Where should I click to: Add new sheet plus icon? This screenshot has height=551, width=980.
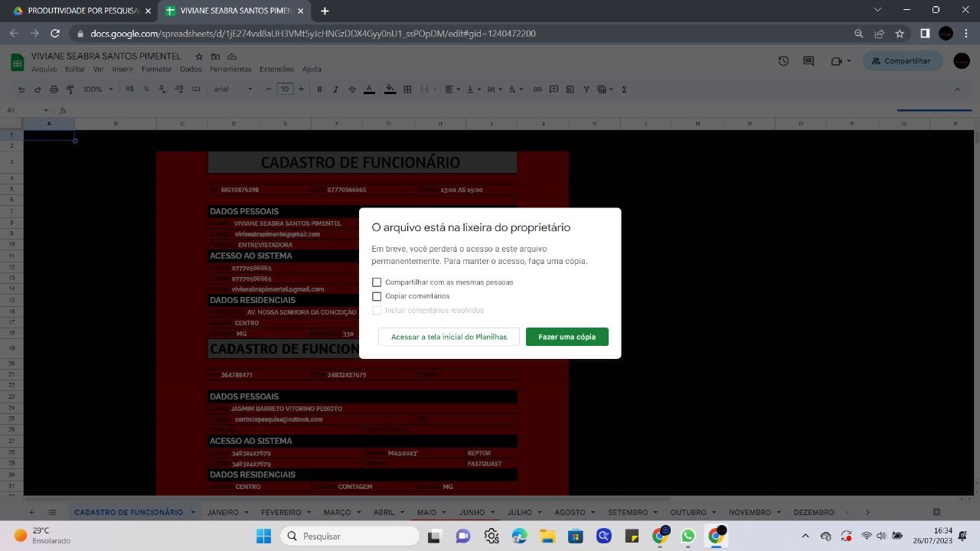[31, 512]
